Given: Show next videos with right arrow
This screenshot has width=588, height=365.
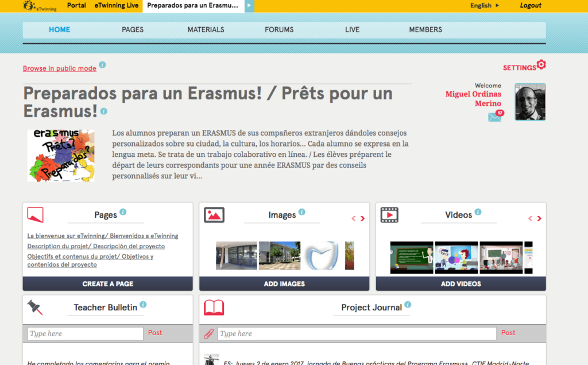Looking at the screenshot, I should tap(539, 218).
